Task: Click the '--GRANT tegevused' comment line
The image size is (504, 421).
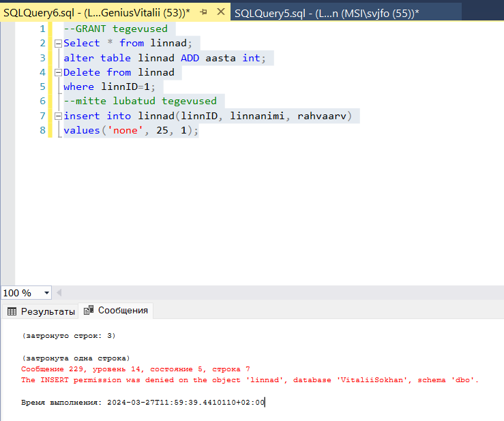Action: click(115, 29)
